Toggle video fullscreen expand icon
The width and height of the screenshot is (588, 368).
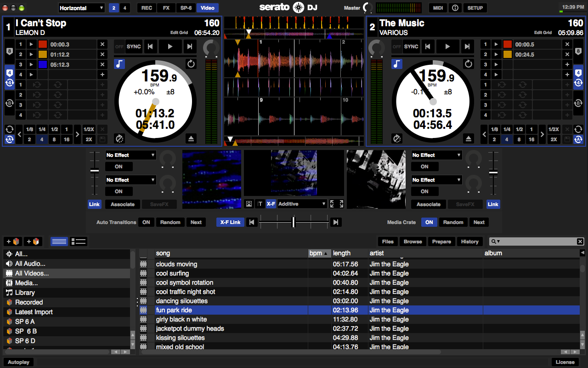pyautogui.click(x=337, y=204)
